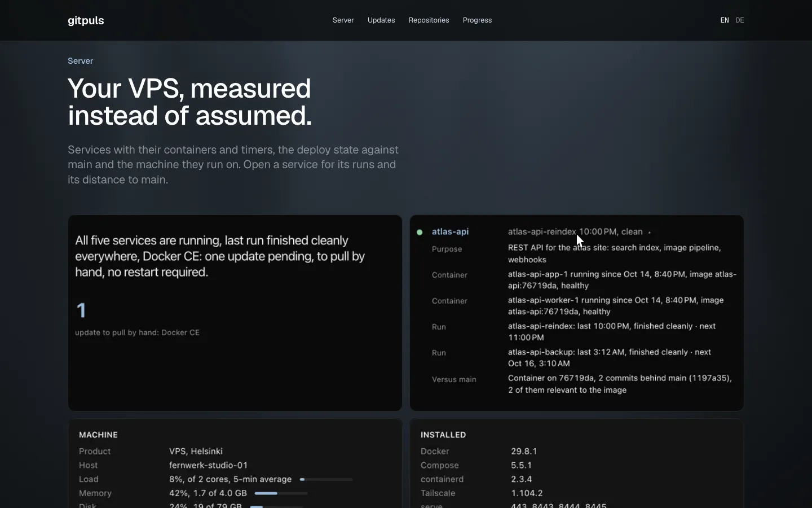The width and height of the screenshot is (812, 508).
Task: Click the 'Versus main' row label
Action: (454, 379)
